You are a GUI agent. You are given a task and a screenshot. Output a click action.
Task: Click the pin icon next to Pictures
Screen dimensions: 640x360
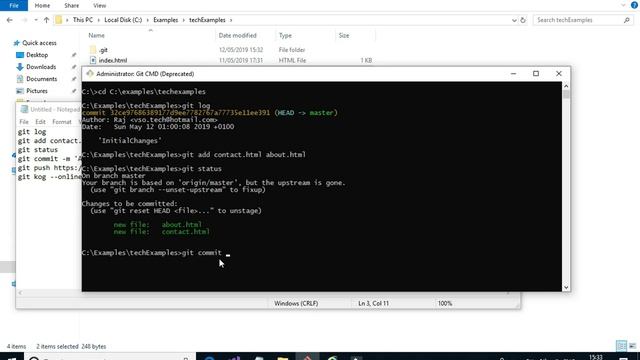coord(74,91)
